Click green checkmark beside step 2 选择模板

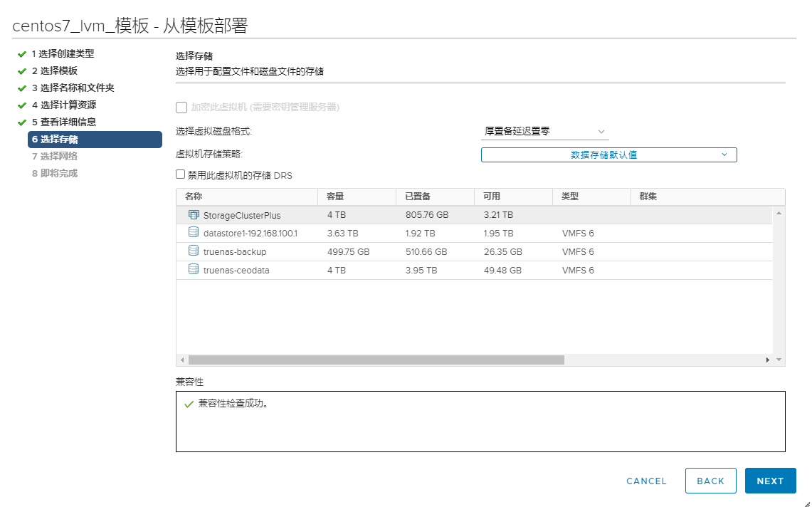[22, 71]
